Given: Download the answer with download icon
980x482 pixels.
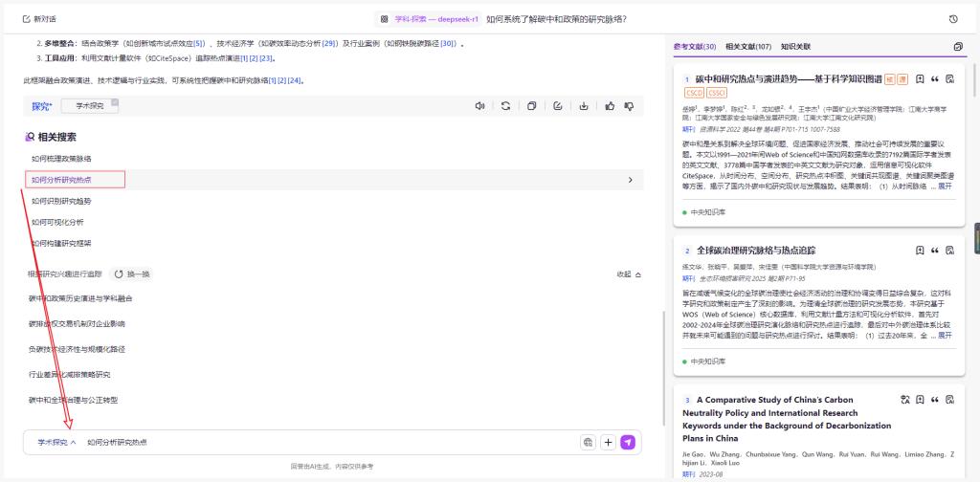Looking at the screenshot, I should [x=584, y=106].
